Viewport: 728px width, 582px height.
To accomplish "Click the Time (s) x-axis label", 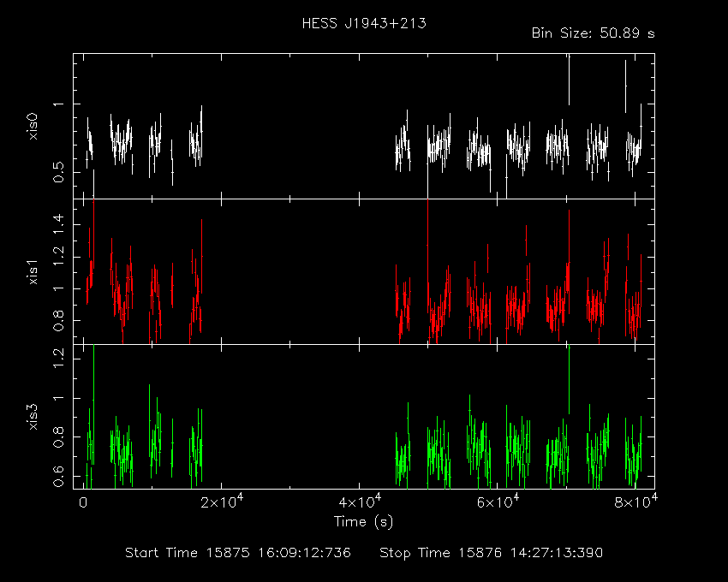I will (363, 522).
